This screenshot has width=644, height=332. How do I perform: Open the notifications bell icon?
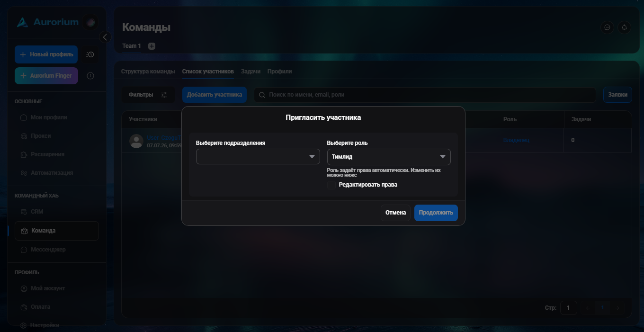click(x=624, y=27)
